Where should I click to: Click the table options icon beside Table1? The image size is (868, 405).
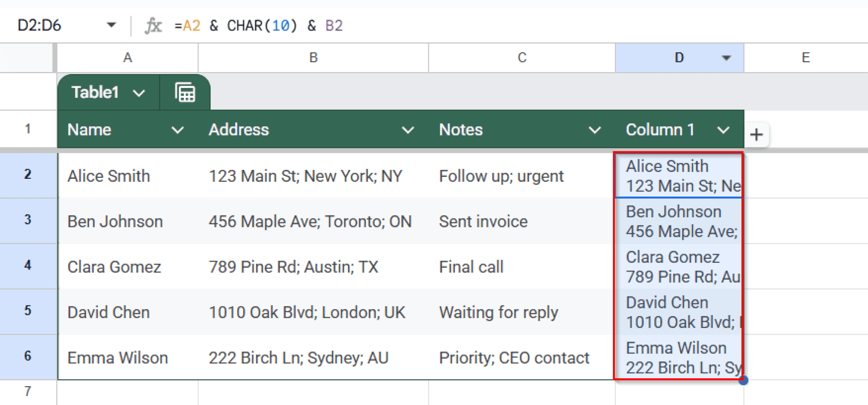(185, 92)
